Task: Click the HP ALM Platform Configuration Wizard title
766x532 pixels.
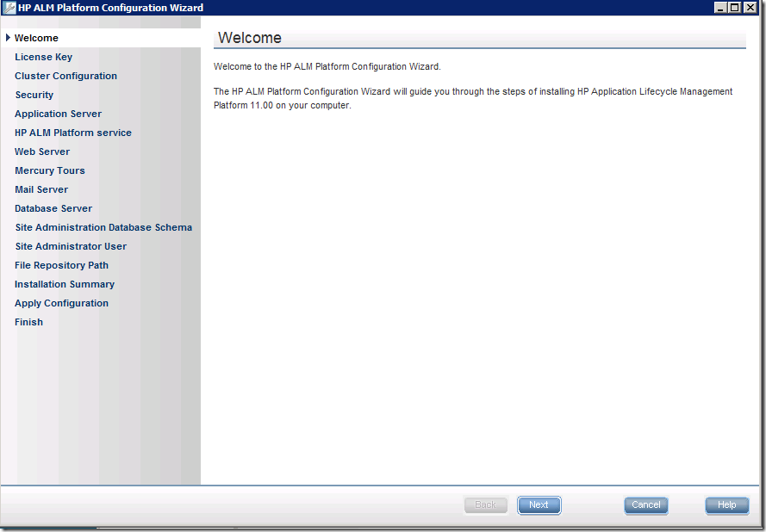Action: [x=111, y=8]
